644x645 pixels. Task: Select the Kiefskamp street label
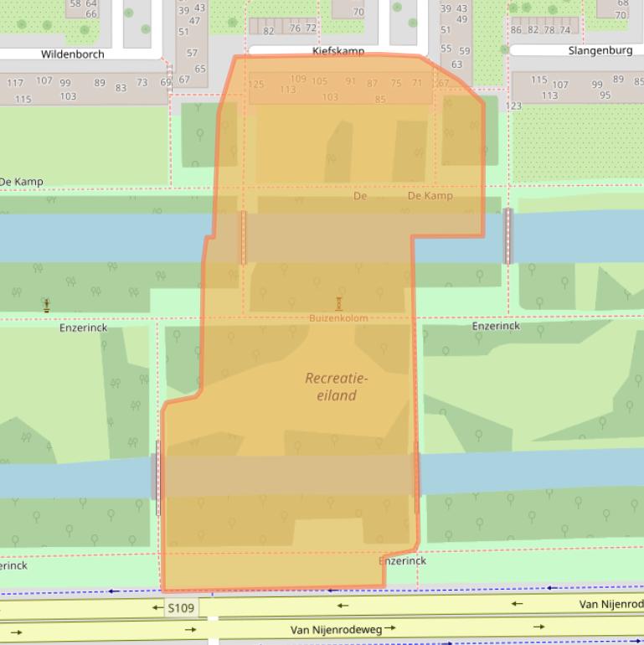coord(338,51)
